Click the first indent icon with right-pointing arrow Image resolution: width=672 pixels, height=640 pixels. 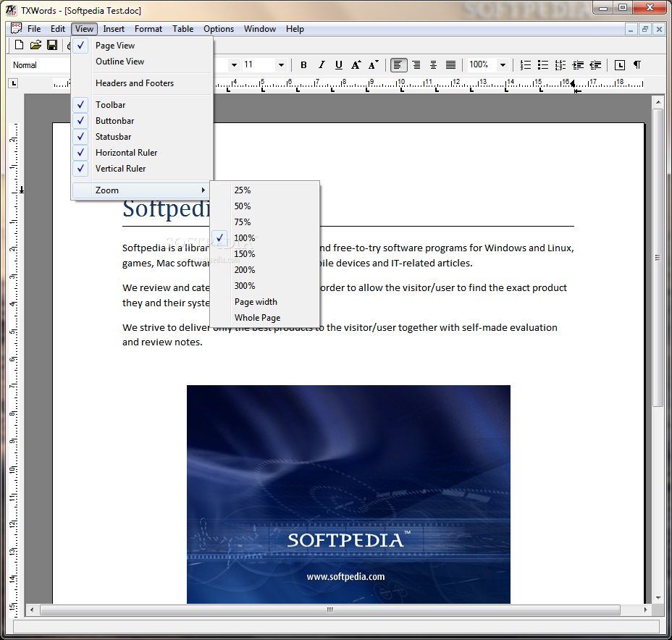click(578, 65)
